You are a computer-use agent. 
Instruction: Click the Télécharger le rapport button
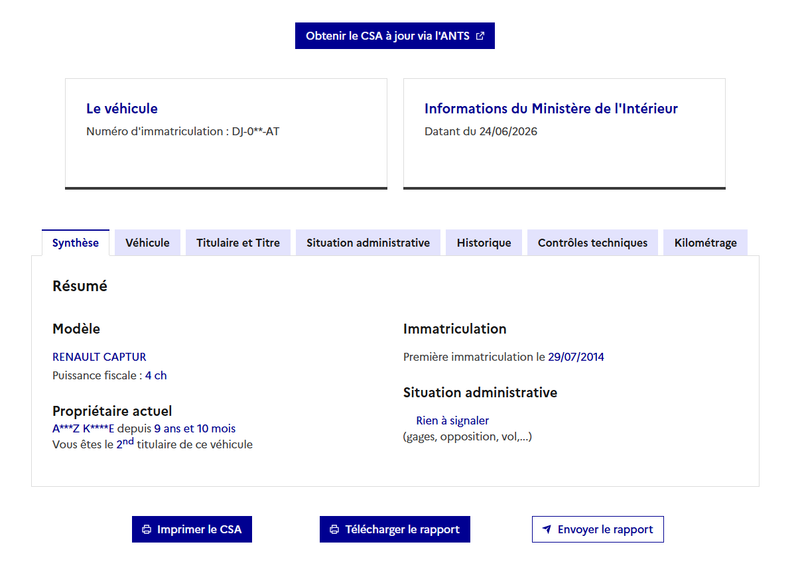point(395,529)
